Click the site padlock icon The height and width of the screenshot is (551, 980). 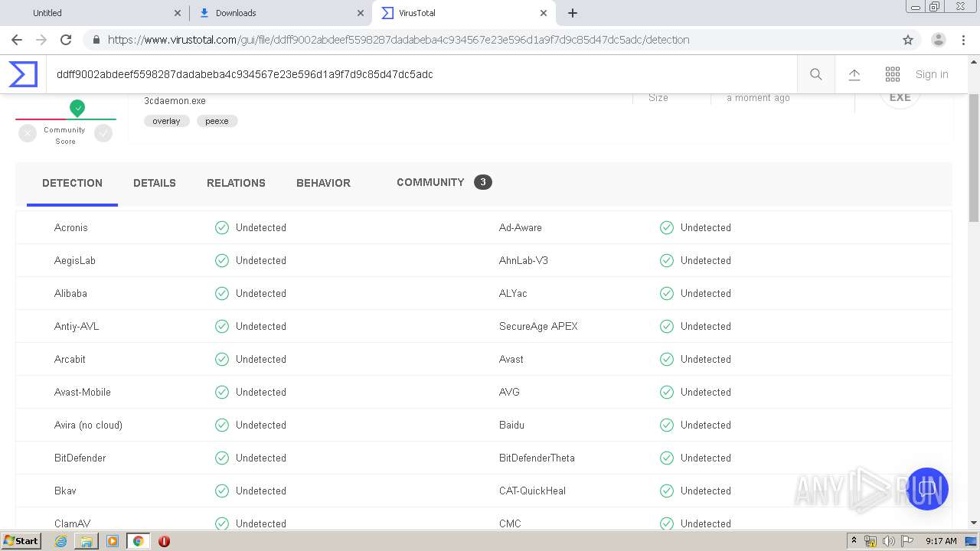pyautogui.click(x=96, y=40)
